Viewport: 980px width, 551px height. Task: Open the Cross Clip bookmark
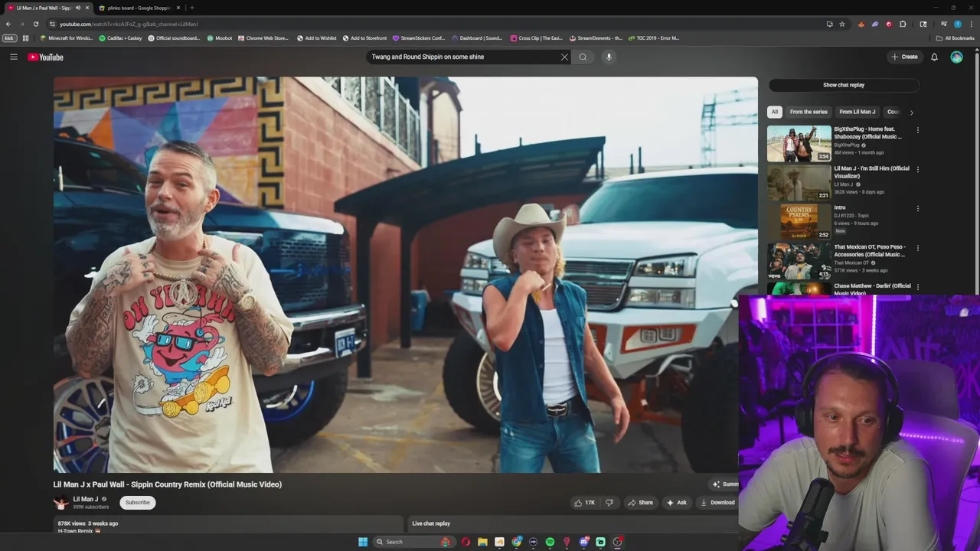pos(536,37)
